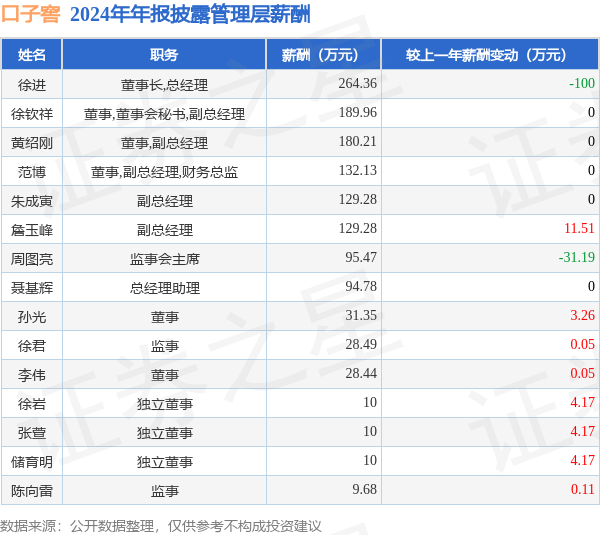
Task: Select the name 徐君
Action: click(32, 346)
